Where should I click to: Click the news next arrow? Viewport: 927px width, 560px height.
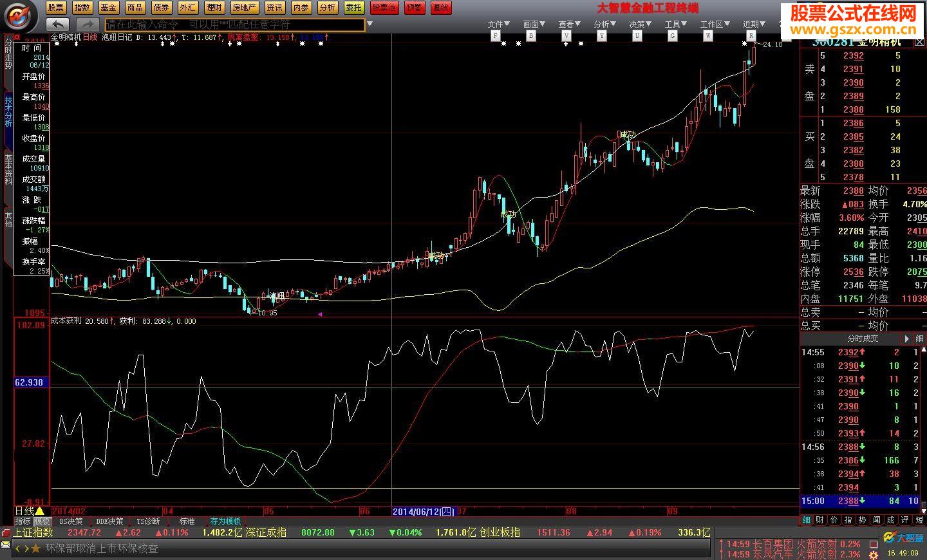click(26, 548)
